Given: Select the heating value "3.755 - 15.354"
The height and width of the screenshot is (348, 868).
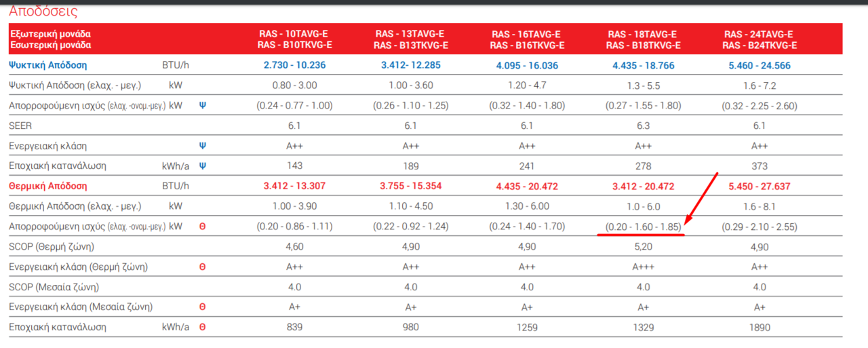Looking at the screenshot, I should (x=411, y=186).
